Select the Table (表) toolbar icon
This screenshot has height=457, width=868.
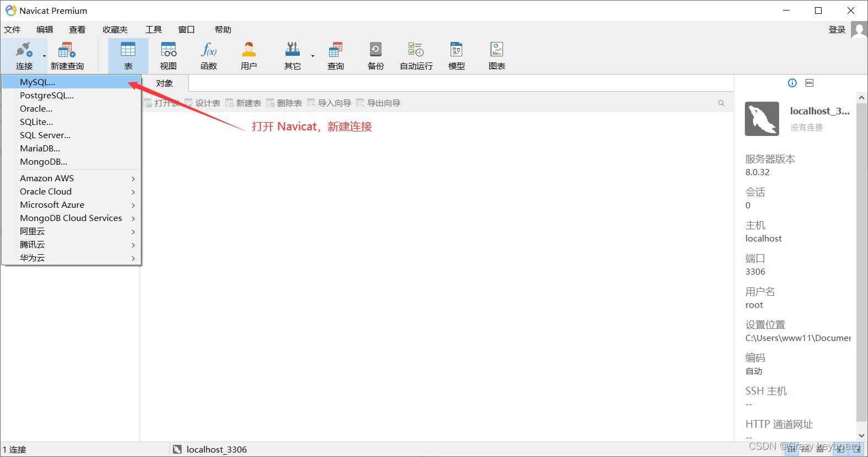(128, 55)
